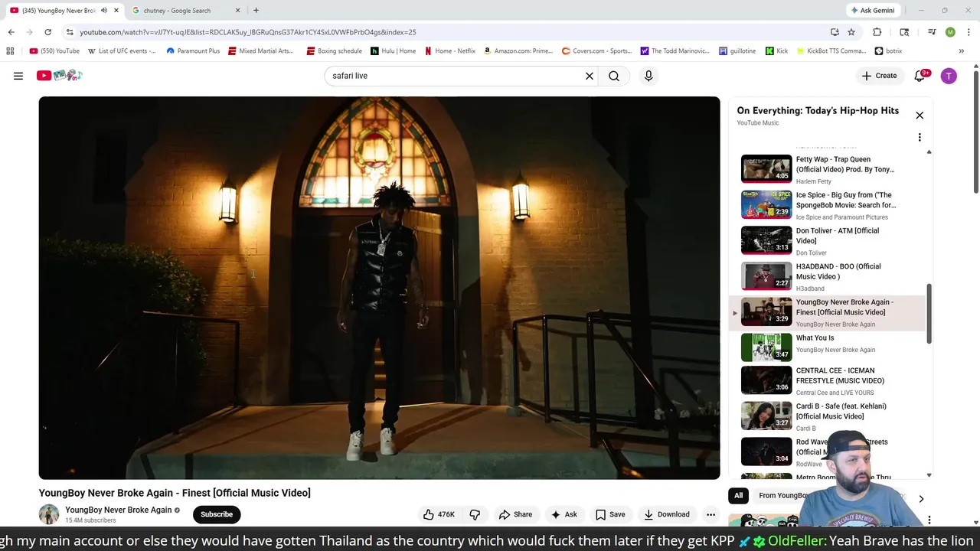The width and height of the screenshot is (980, 551).
Task: Open the (550) YouTube bookmark
Action: 54,51
